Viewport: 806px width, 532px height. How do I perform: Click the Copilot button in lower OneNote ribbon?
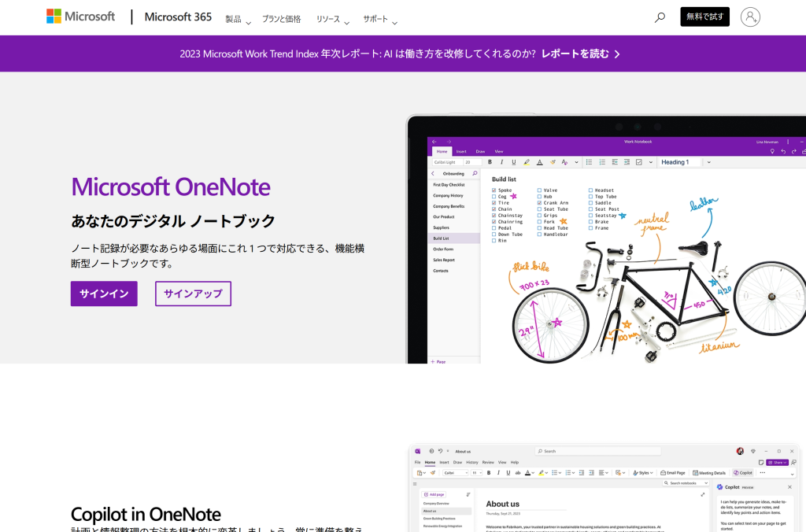point(743,472)
